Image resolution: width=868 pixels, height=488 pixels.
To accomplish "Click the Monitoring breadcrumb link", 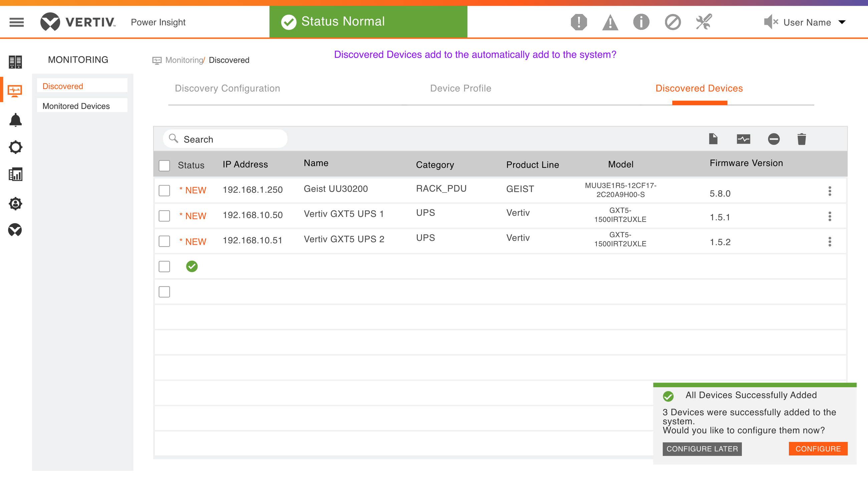I will tap(184, 60).
